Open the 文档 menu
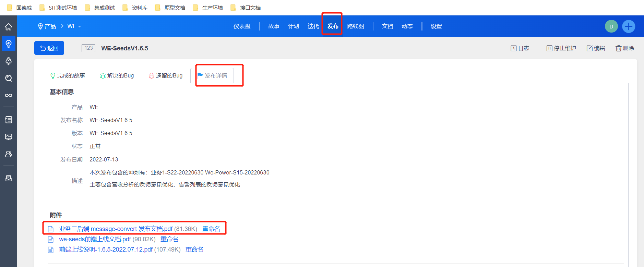The width and height of the screenshot is (644, 267). coord(387,26)
